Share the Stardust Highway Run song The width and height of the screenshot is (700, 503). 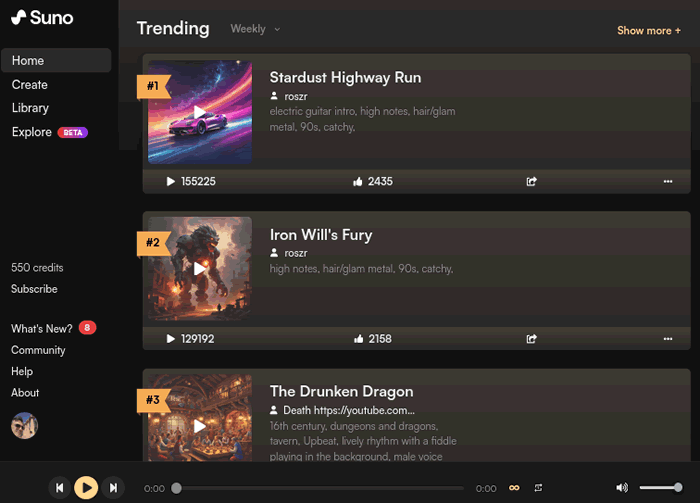532,182
